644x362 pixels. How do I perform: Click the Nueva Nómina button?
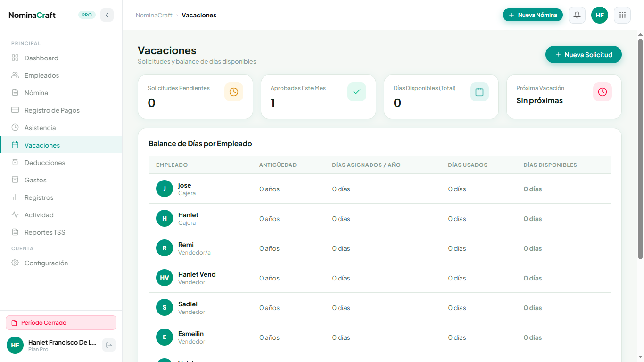533,15
